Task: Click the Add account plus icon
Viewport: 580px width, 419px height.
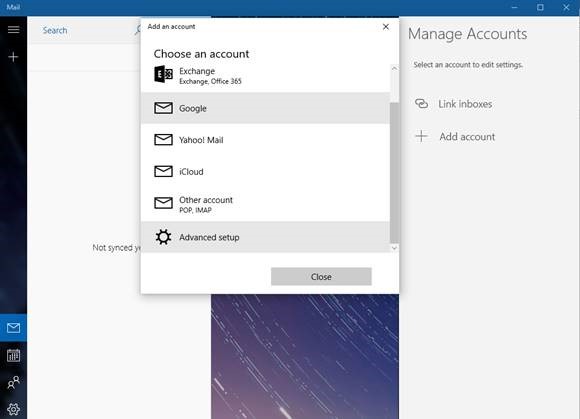Action: [421, 136]
